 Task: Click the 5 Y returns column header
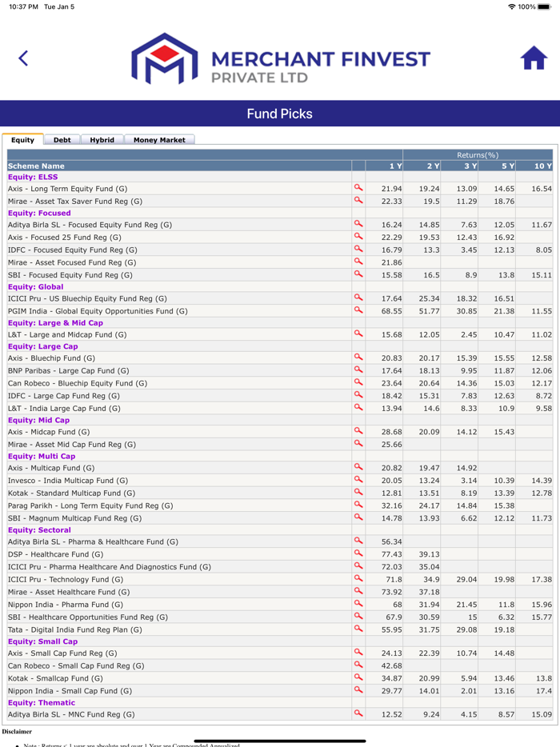click(497, 166)
